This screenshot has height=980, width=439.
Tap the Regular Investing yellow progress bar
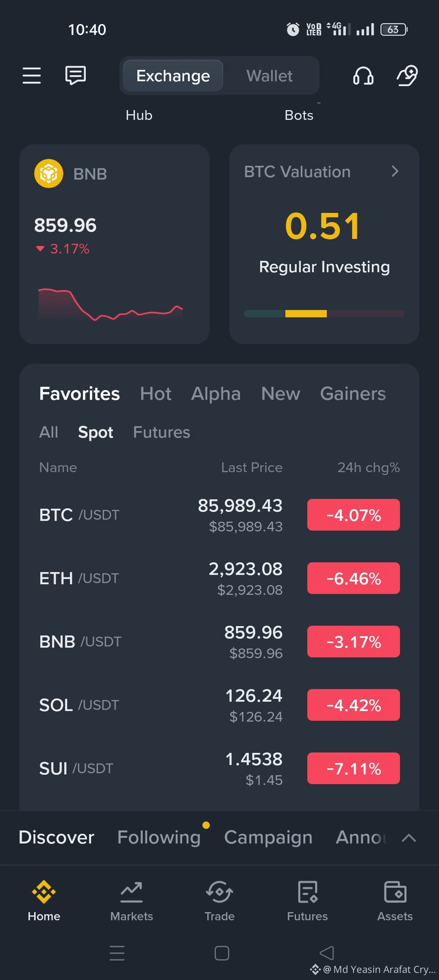pyautogui.click(x=306, y=314)
